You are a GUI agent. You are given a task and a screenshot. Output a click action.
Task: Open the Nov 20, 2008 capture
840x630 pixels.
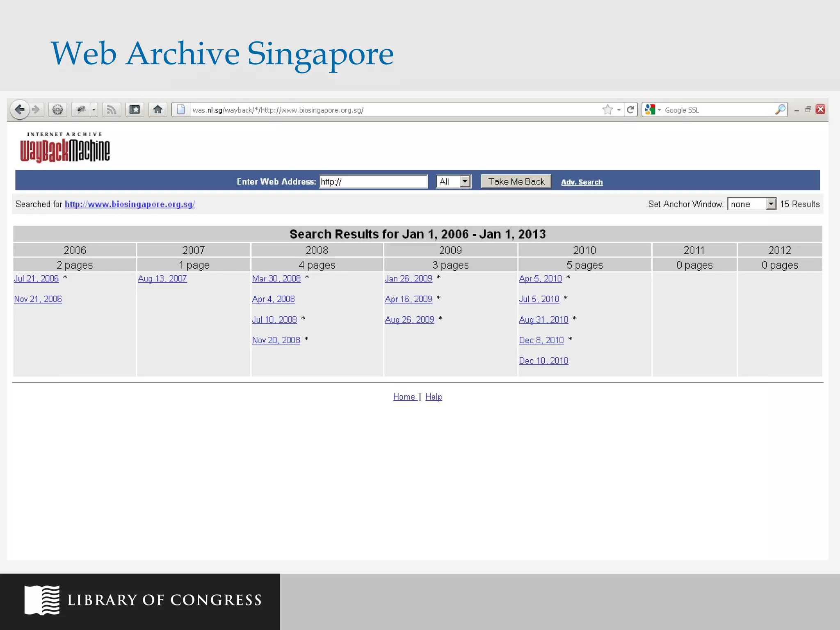(x=276, y=340)
